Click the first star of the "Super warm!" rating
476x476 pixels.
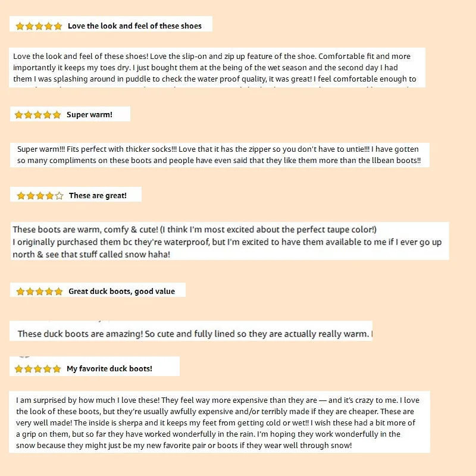point(19,115)
